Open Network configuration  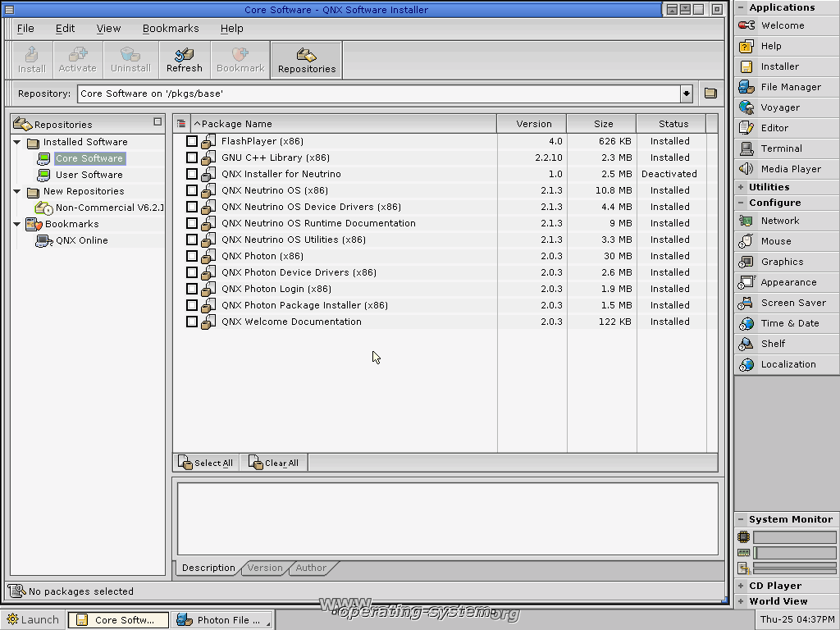coord(787,221)
